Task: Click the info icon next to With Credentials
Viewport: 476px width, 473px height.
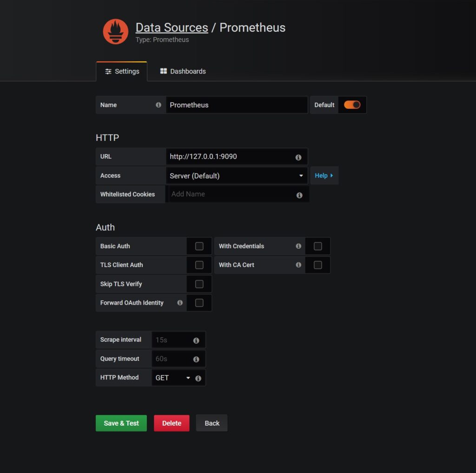Action: [x=298, y=246]
